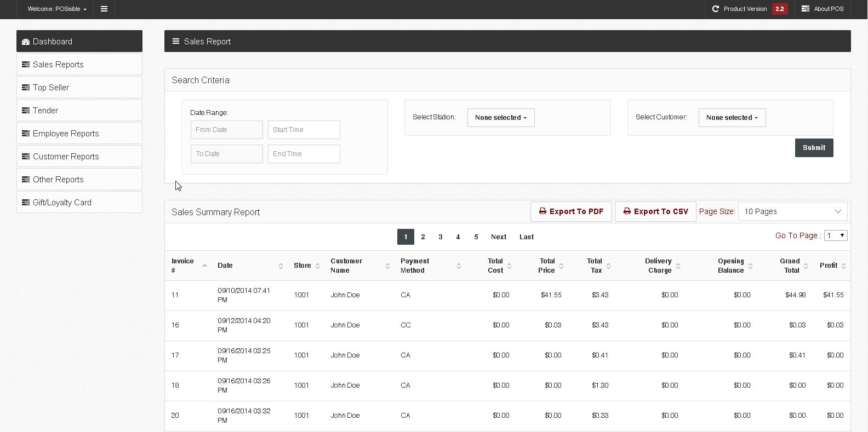
Task: Open Customer Reports in the sidebar
Action: 79,157
